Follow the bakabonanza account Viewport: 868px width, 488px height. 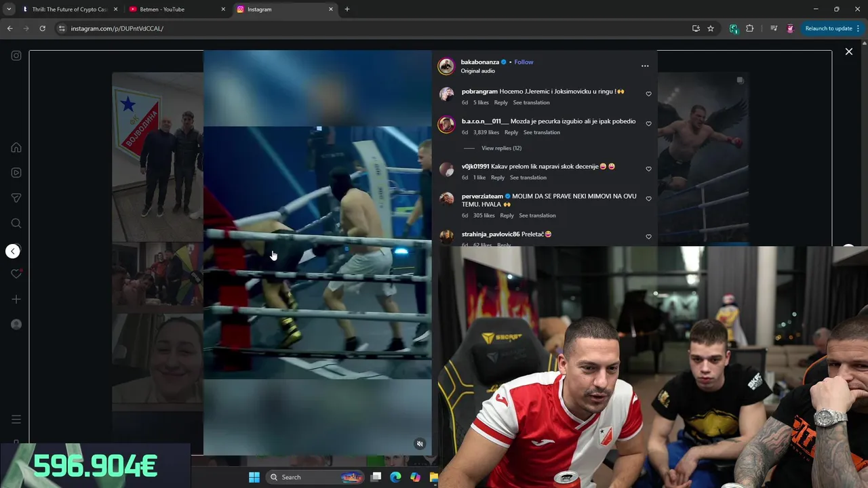coord(524,62)
